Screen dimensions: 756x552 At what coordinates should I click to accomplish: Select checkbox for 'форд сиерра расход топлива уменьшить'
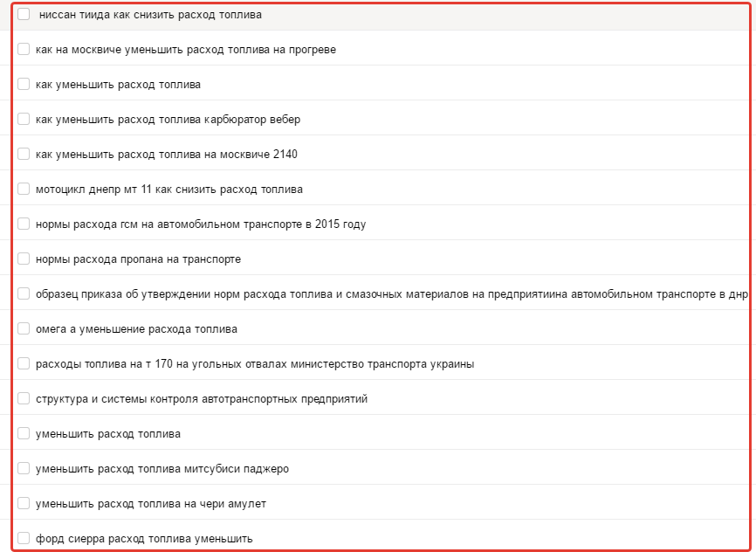24,538
